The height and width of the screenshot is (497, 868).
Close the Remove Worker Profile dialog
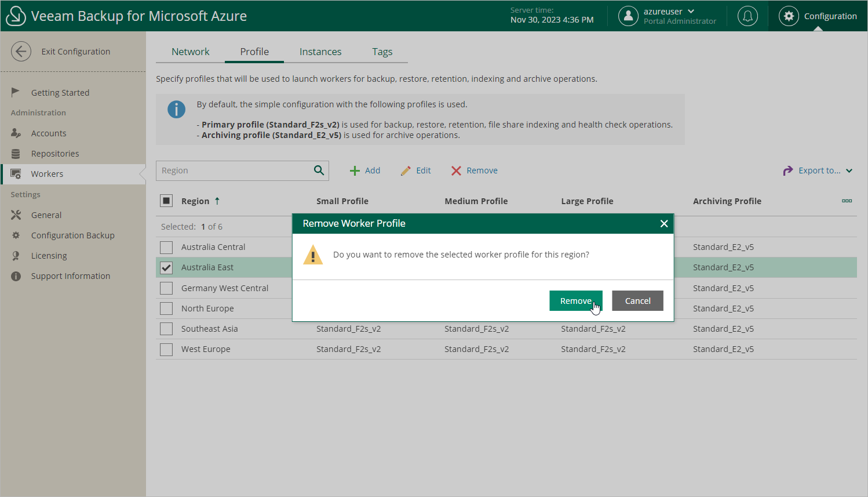(x=664, y=224)
